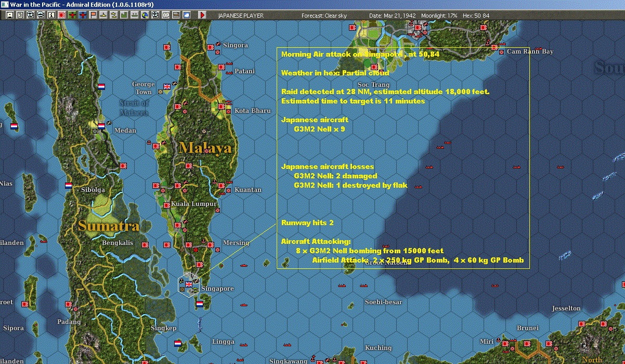625x364 pixels.
Task: Click the Malaya region label
Action: [x=205, y=148]
